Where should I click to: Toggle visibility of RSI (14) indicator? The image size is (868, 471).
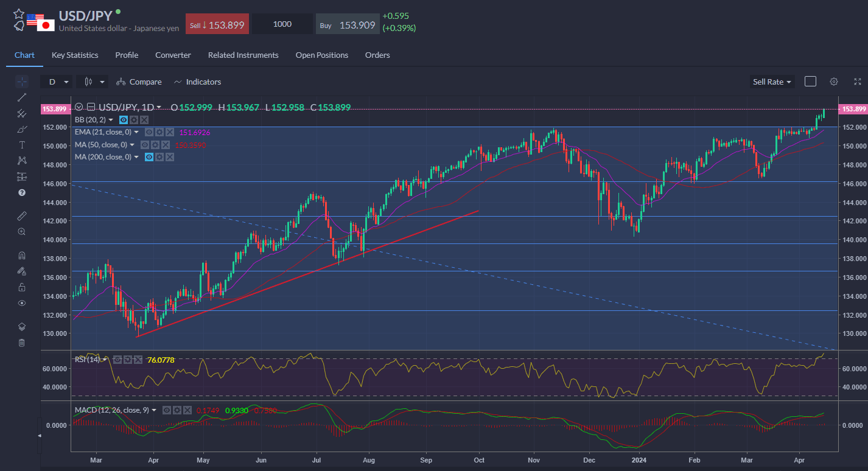tap(117, 360)
